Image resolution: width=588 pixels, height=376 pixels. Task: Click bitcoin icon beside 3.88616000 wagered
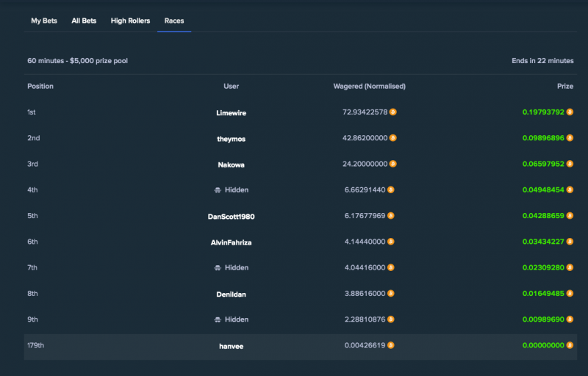click(x=391, y=293)
